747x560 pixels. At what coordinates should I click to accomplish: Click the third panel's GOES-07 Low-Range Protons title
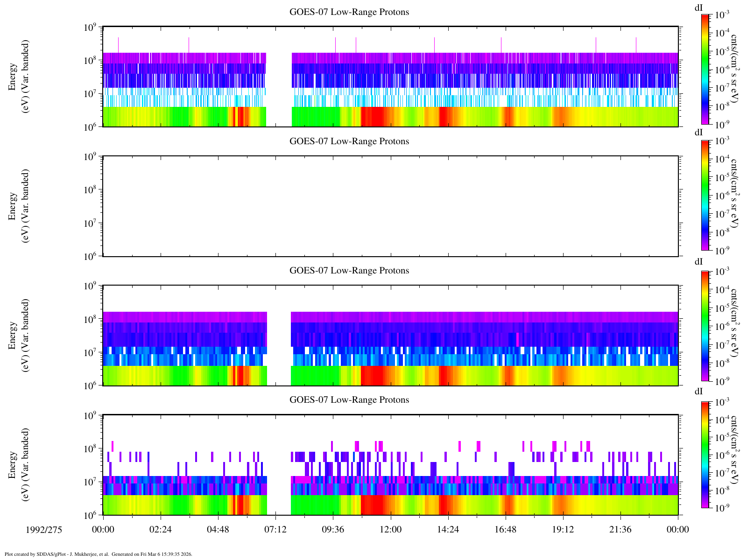coord(349,271)
